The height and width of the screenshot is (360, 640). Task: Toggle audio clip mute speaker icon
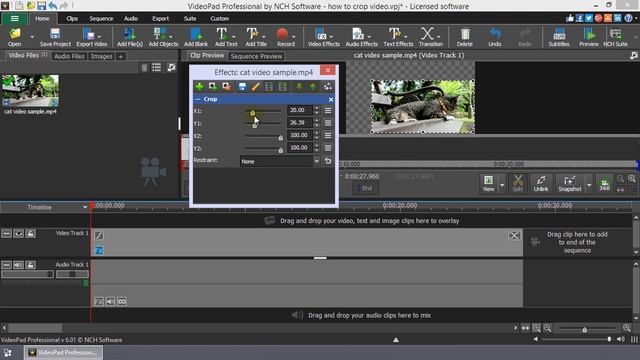pyautogui.click(x=110, y=302)
